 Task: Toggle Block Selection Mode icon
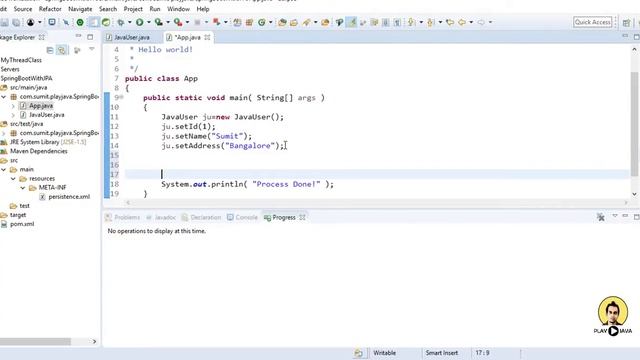pos(385,22)
